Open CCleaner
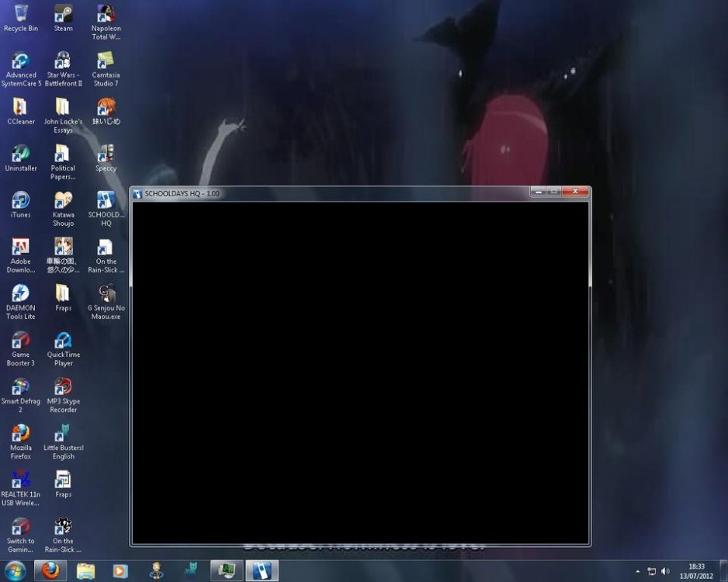The image size is (728, 582). 20,109
